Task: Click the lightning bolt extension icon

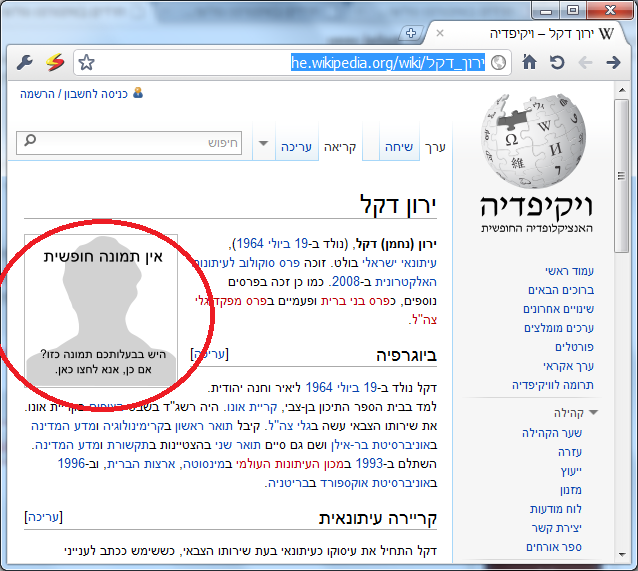Action: point(55,62)
